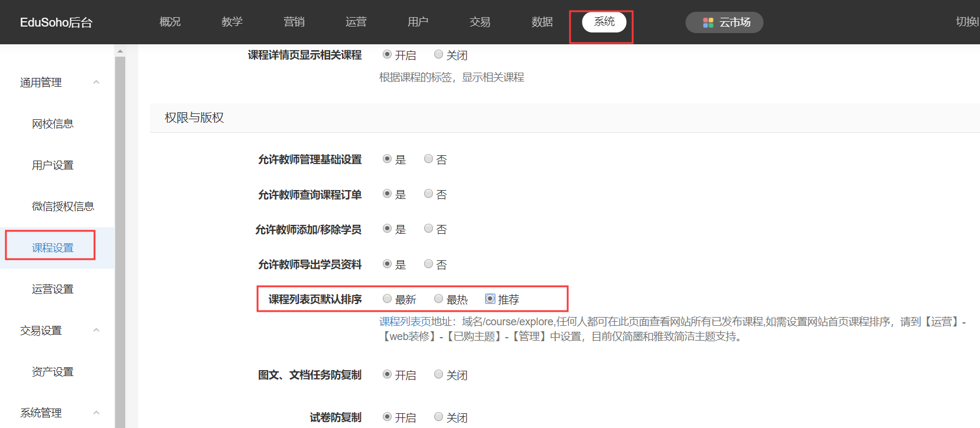Choose 否 for 允许教师管理基础设置
980x428 pixels.
429,159
